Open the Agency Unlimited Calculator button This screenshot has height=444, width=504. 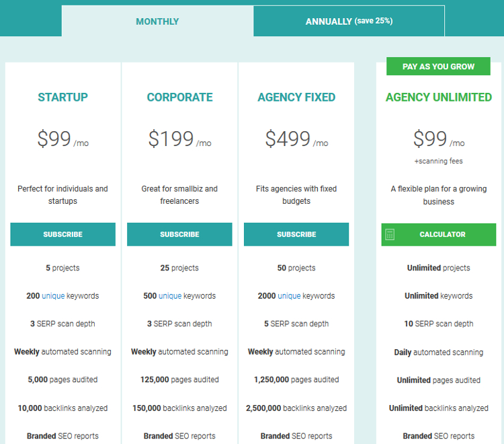(438, 235)
